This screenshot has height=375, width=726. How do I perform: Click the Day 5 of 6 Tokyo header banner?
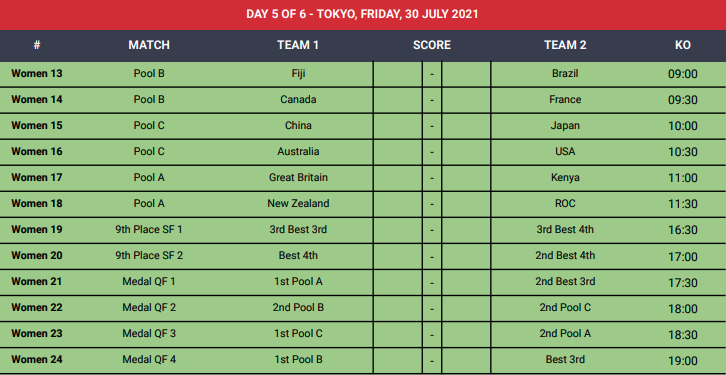pos(363,14)
